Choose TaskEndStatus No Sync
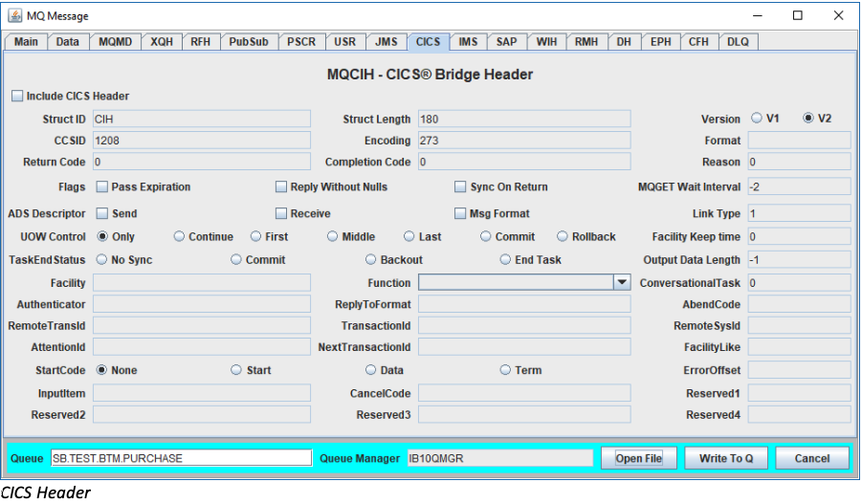The height and width of the screenshot is (504, 862). [x=101, y=259]
